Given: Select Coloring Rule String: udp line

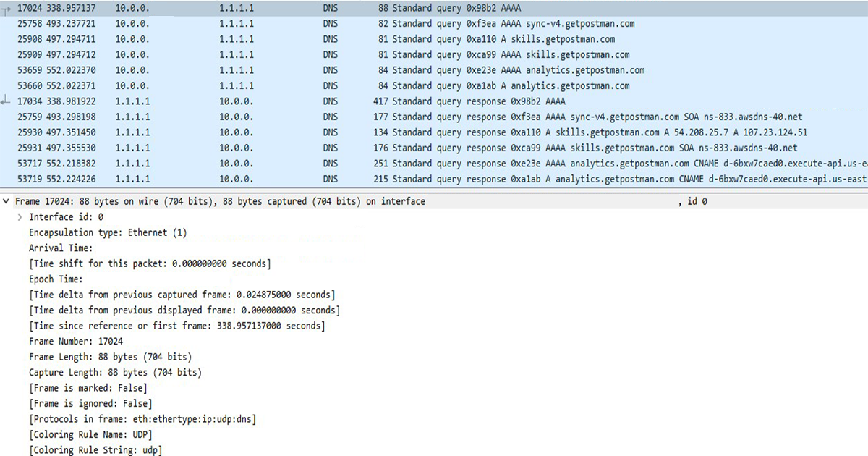Looking at the screenshot, I should pyautogui.click(x=95, y=450).
